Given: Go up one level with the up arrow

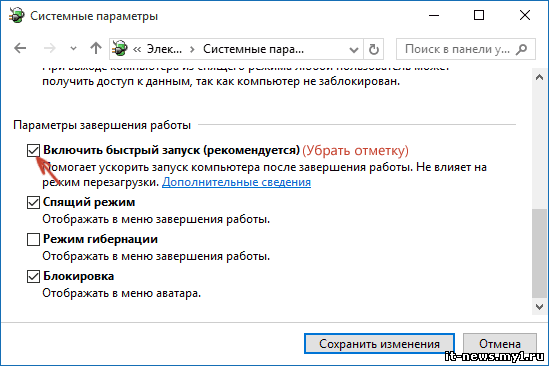Looking at the screenshot, I should pos(96,48).
